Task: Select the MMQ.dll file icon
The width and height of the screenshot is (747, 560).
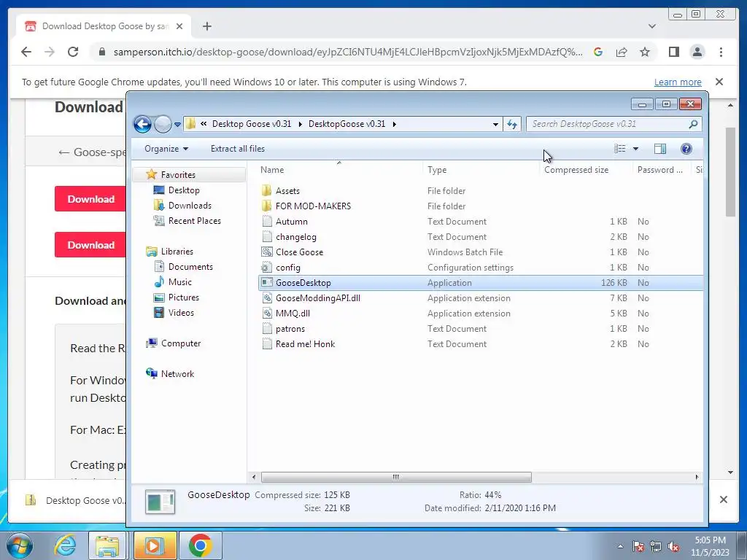Action: [x=267, y=314]
